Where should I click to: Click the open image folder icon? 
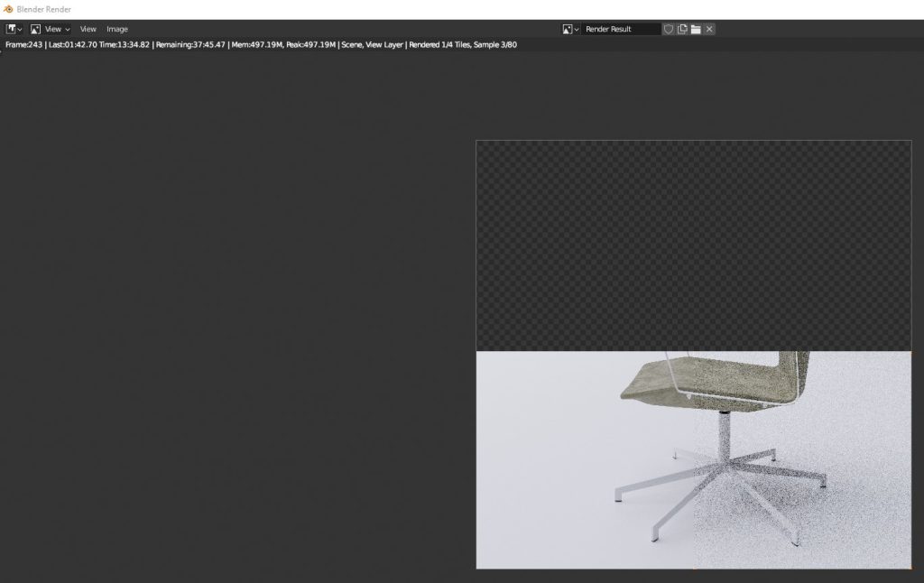coord(696,29)
